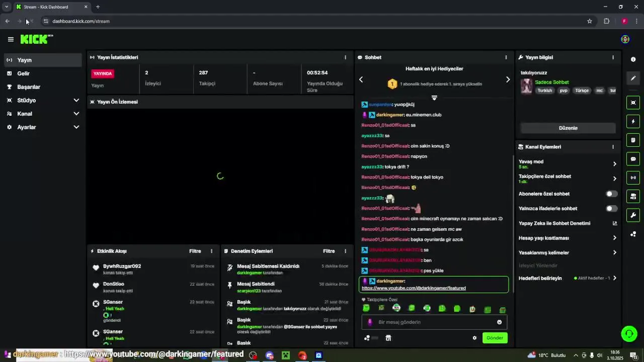This screenshot has height=362, width=644.
Task: Click the three-circles icon at sidebar bottom
Action: (x=633, y=234)
